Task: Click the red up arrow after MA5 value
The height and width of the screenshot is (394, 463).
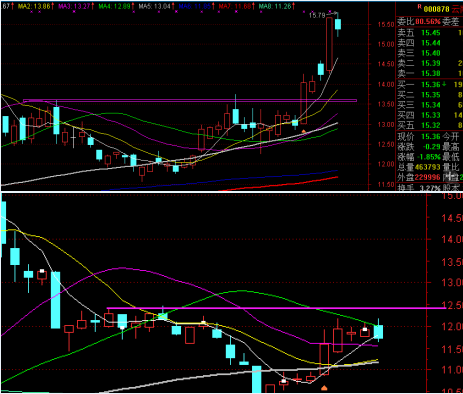Action: tap(174, 6)
